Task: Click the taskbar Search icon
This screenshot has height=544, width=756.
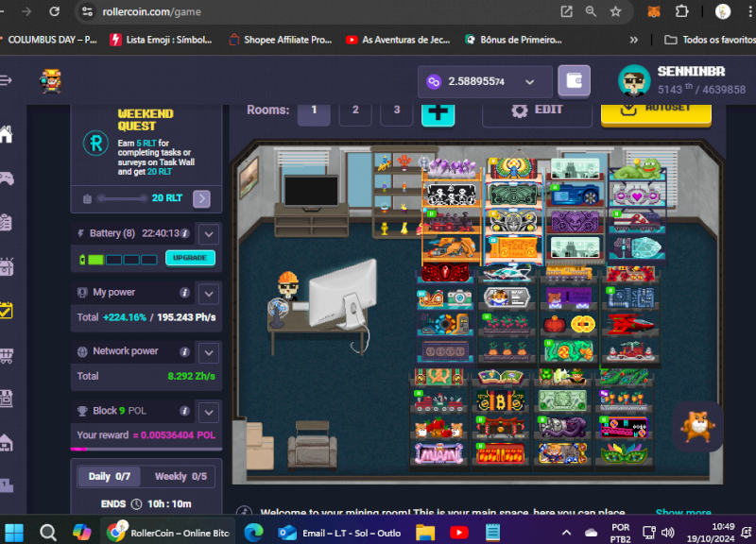Action: click(x=48, y=533)
